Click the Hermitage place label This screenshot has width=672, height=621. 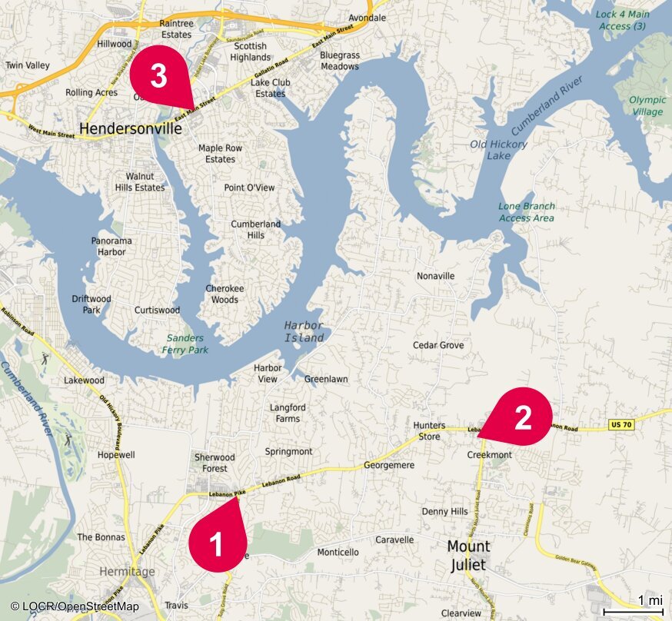(x=127, y=571)
